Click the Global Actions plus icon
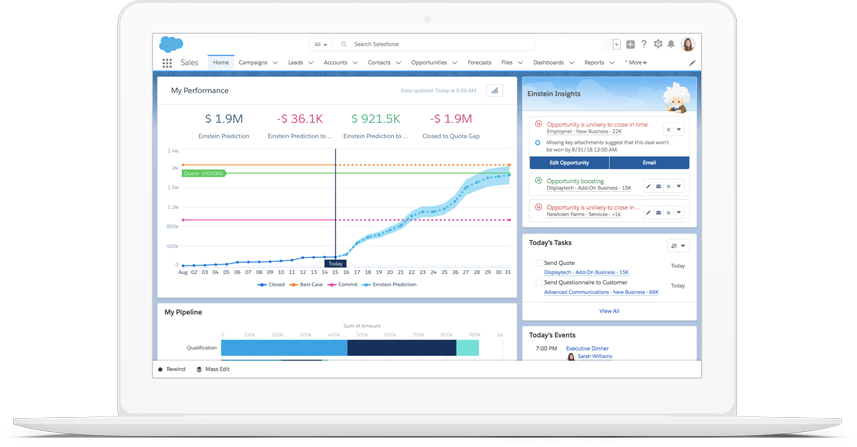The width and height of the screenshot is (857, 447). [x=630, y=45]
